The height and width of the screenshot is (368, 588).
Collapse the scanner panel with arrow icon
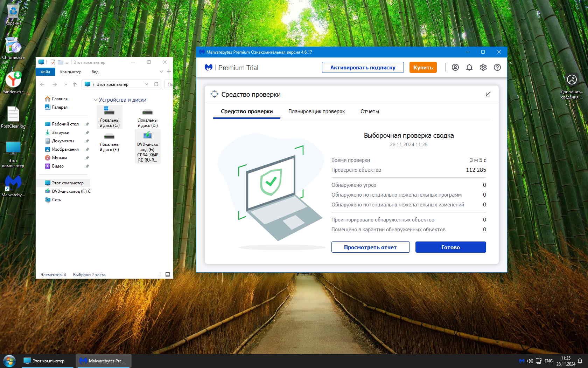click(488, 94)
